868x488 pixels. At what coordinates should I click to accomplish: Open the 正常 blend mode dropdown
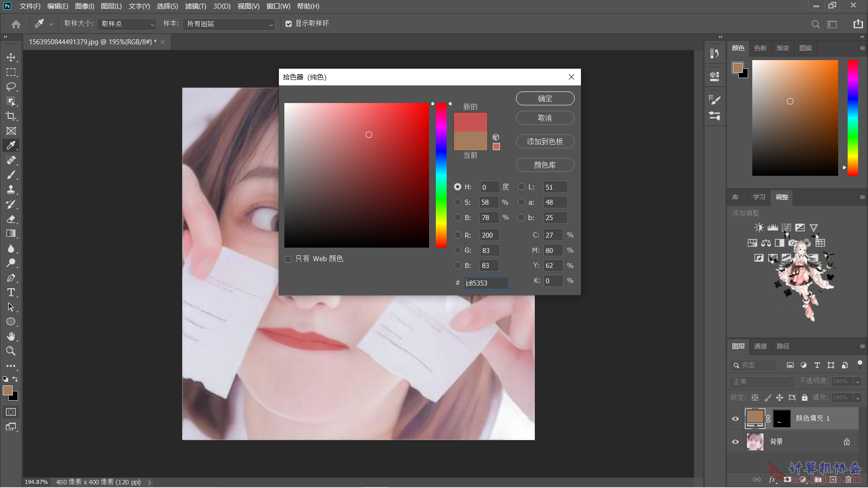pyautogui.click(x=762, y=382)
